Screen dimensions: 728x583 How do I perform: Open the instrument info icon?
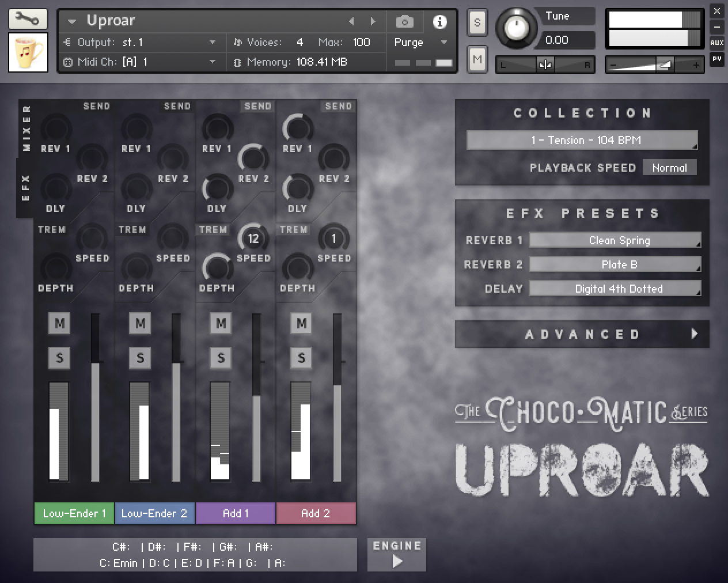pos(439,22)
